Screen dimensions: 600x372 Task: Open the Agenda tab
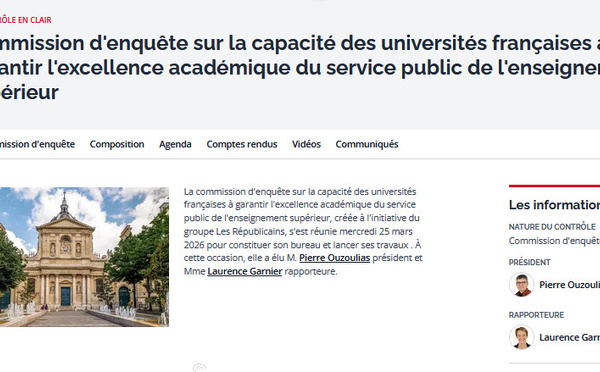175,144
